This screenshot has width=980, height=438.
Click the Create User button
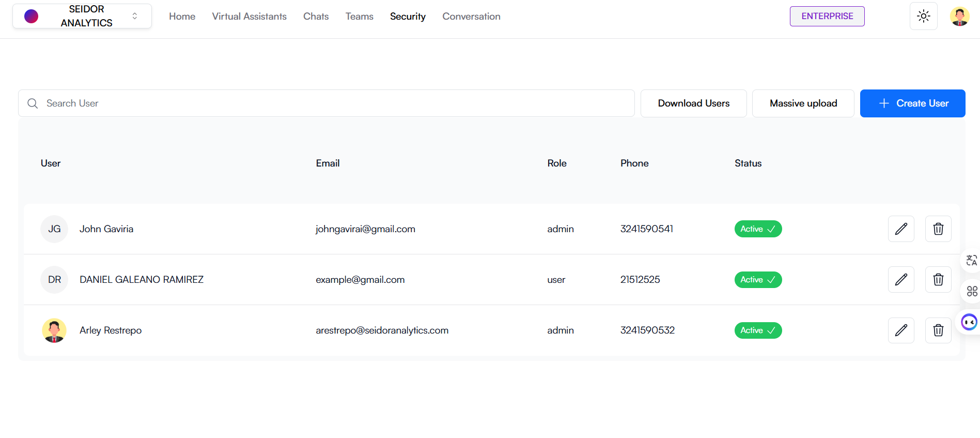pyautogui.click(x=912, y=103)
